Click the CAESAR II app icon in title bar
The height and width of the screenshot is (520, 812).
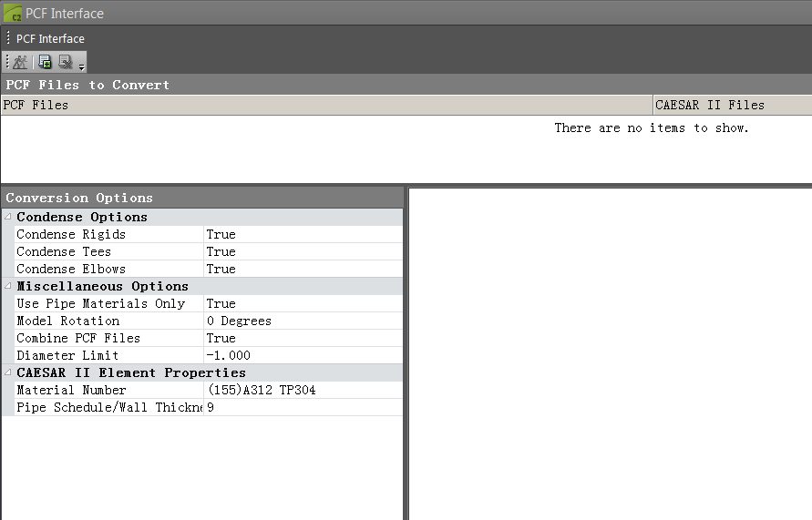13,14
